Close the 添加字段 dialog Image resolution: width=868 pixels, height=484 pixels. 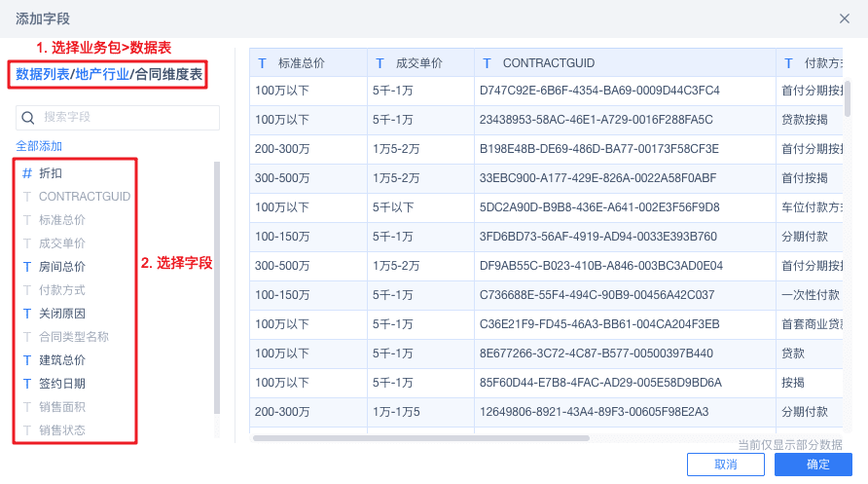pos(845,19)
